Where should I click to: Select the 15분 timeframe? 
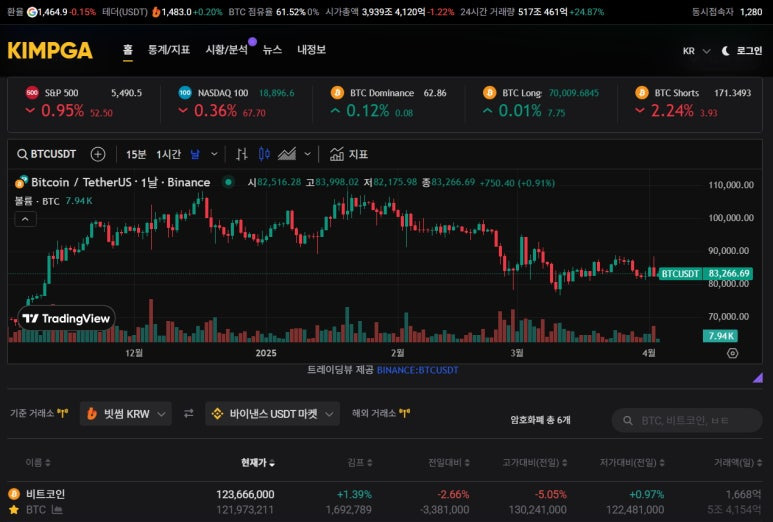pos(136,155)
